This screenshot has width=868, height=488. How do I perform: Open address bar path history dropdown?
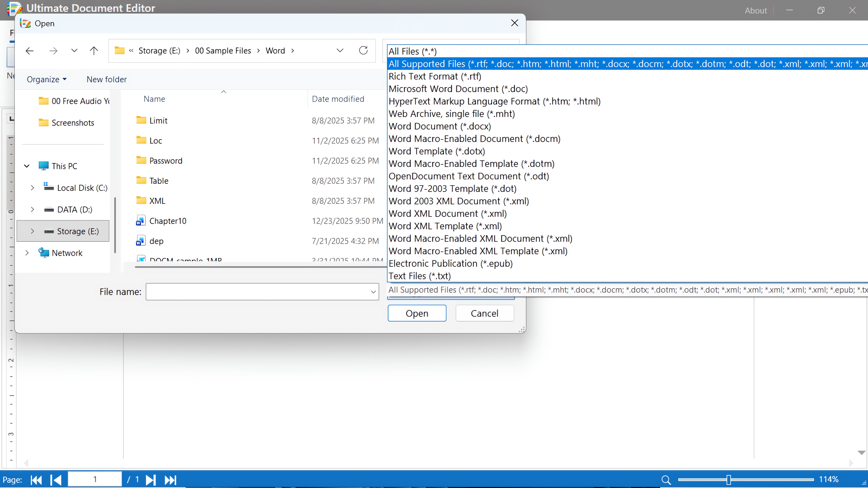click(340, 51)
